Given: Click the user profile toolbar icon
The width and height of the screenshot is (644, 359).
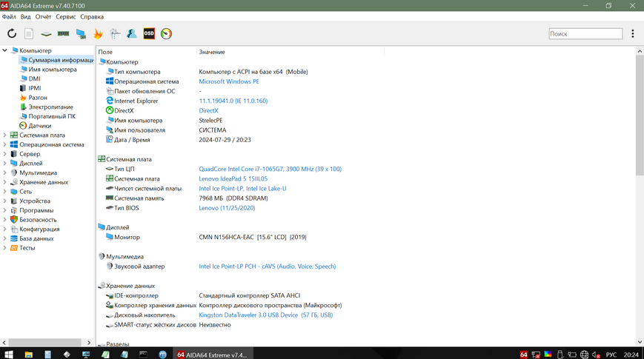Looking at the screenshot, I should tap(132, 33).
